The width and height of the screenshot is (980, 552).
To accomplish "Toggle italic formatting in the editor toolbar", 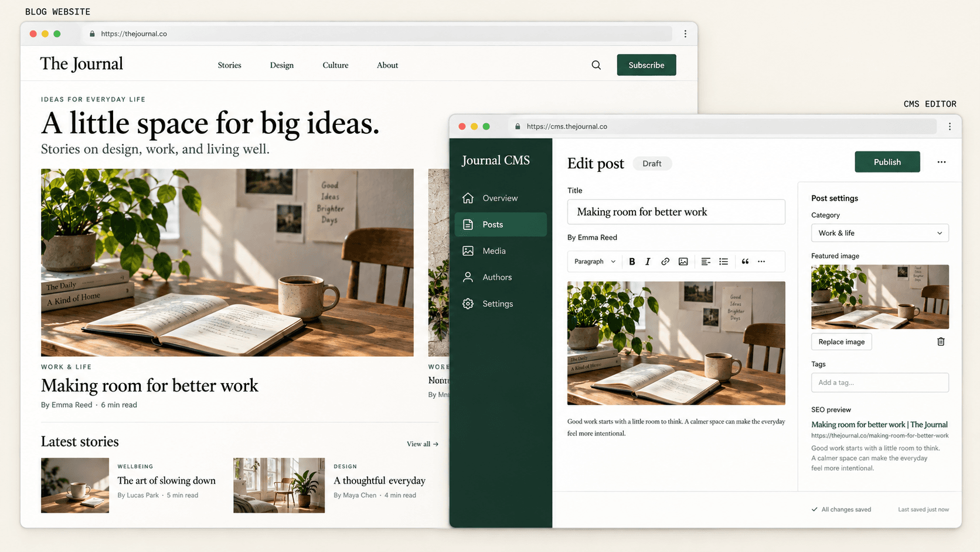I will (648, 262).
